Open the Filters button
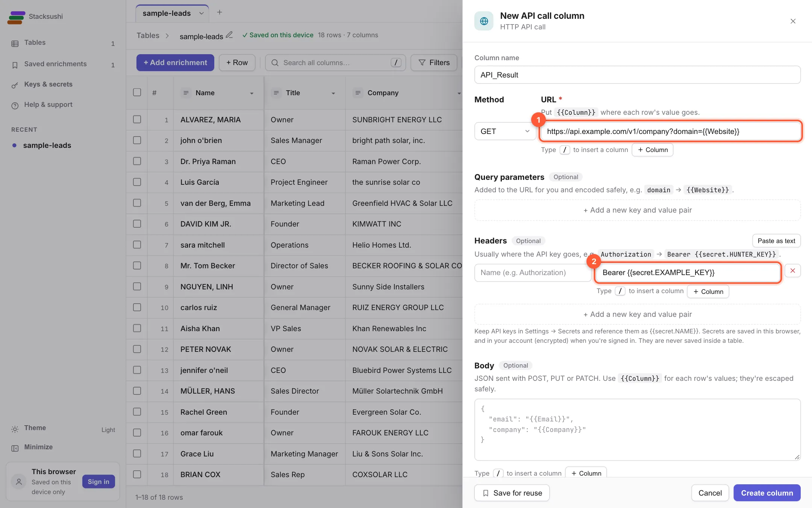 coord(434,62)
